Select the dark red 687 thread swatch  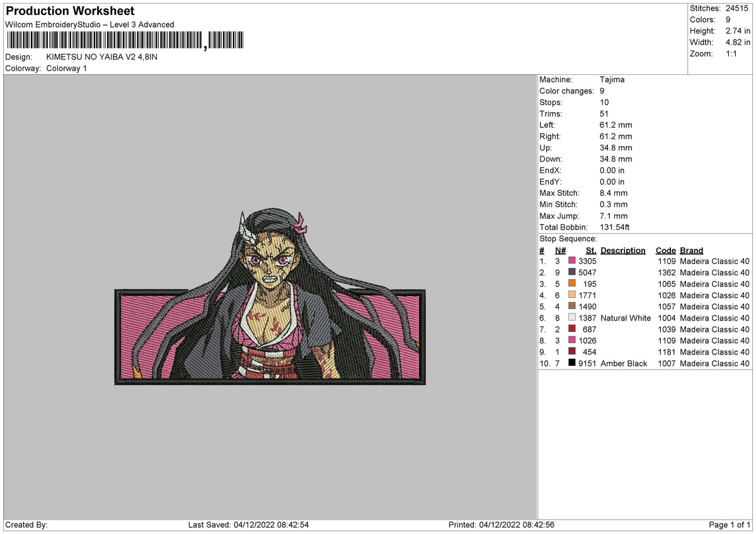[571, 329]
